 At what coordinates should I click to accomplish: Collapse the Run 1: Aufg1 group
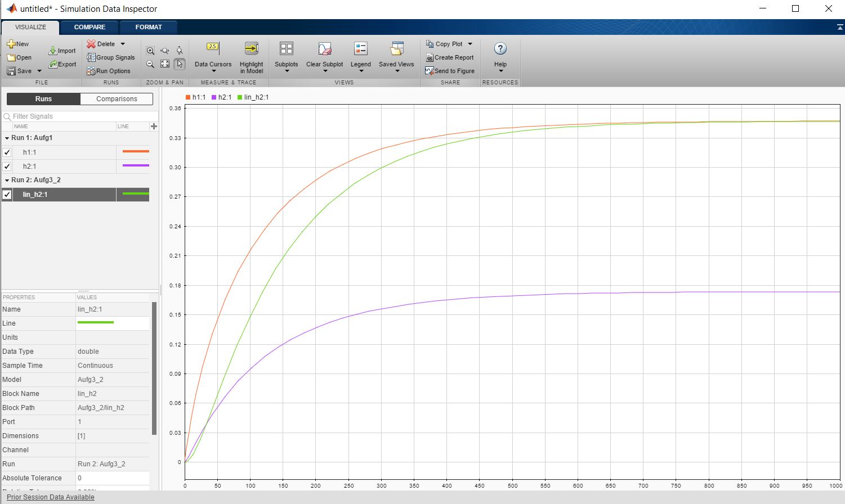click(x=7, y=138)
